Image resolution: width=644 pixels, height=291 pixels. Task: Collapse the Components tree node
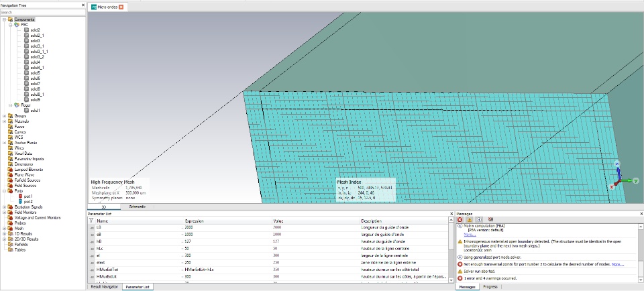(x=4, y=19)
